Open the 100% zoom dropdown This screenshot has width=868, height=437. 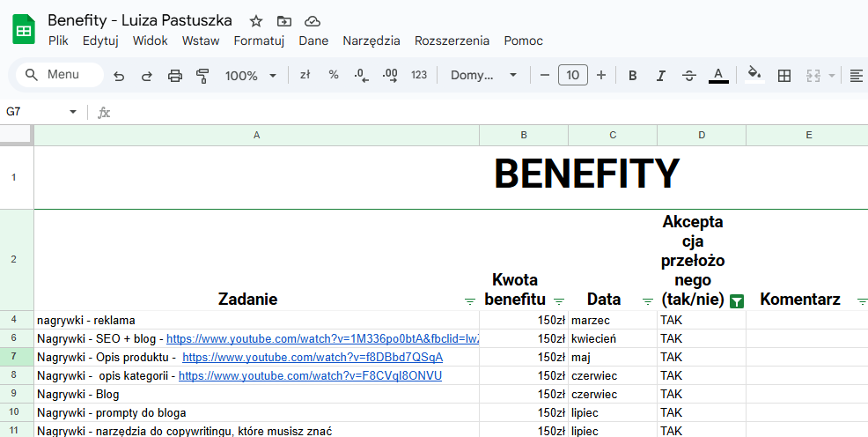click(250, 76)
